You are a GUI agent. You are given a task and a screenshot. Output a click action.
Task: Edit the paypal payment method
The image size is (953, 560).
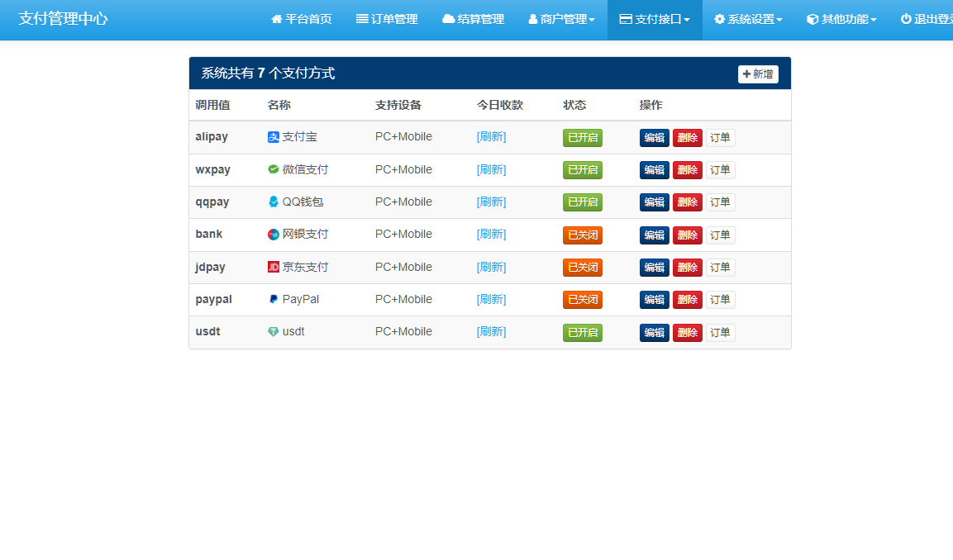coord(654,300)
